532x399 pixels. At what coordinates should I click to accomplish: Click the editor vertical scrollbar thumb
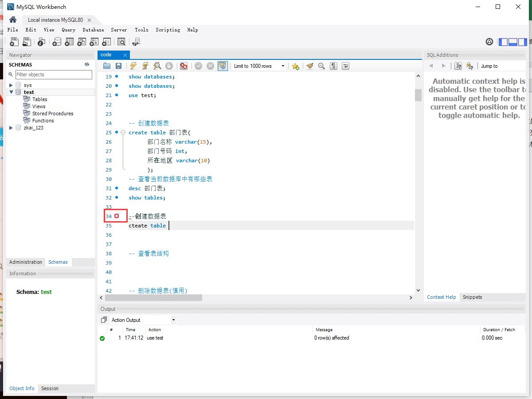pos(418,95)
